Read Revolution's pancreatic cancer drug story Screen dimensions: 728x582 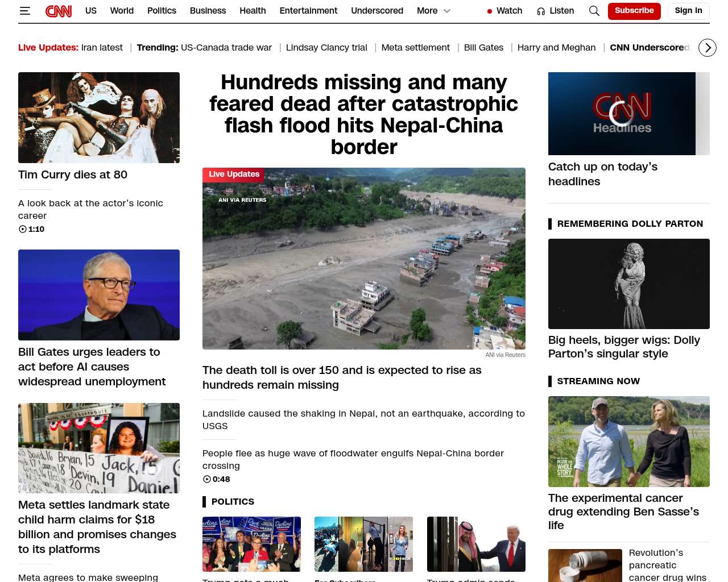[x=668, y=565]
